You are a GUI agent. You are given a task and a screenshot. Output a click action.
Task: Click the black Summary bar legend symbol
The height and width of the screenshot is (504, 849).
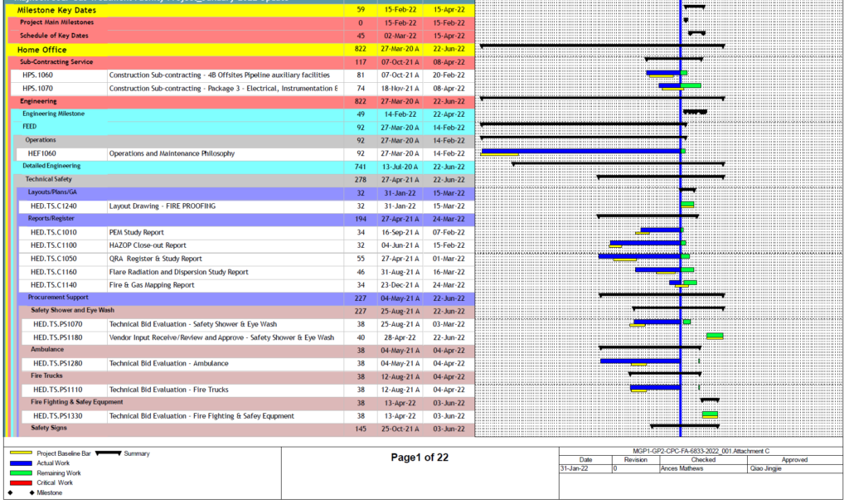[x=109, y=454]
